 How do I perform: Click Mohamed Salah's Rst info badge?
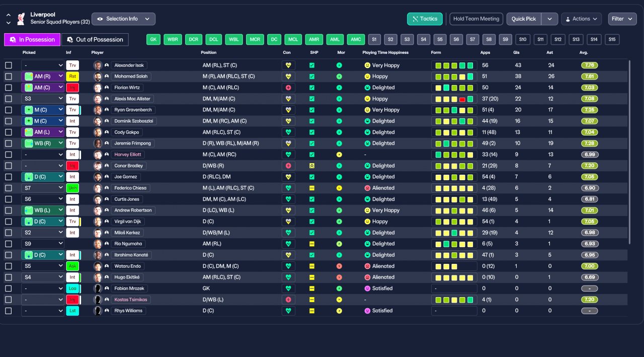click(x=72, y=77)
